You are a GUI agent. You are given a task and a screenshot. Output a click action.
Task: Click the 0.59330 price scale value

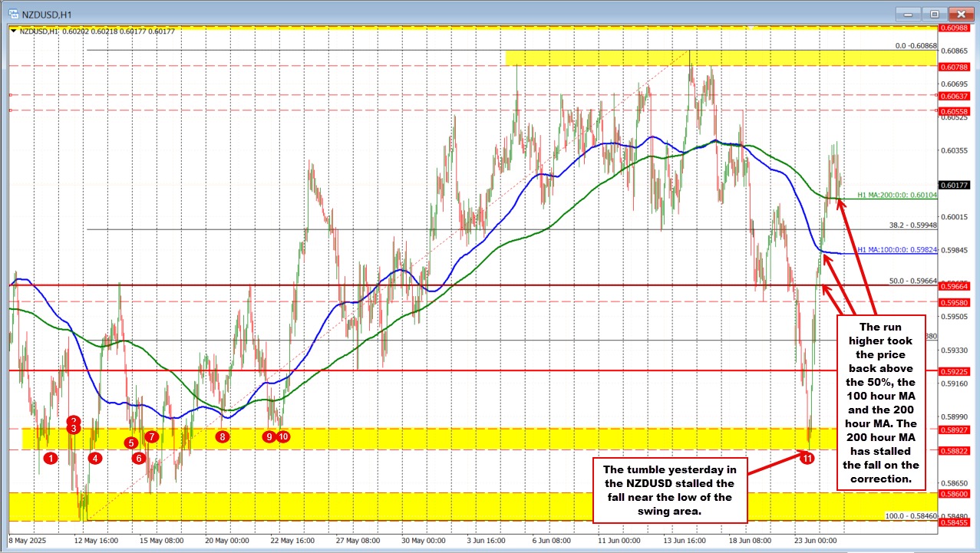955,351
